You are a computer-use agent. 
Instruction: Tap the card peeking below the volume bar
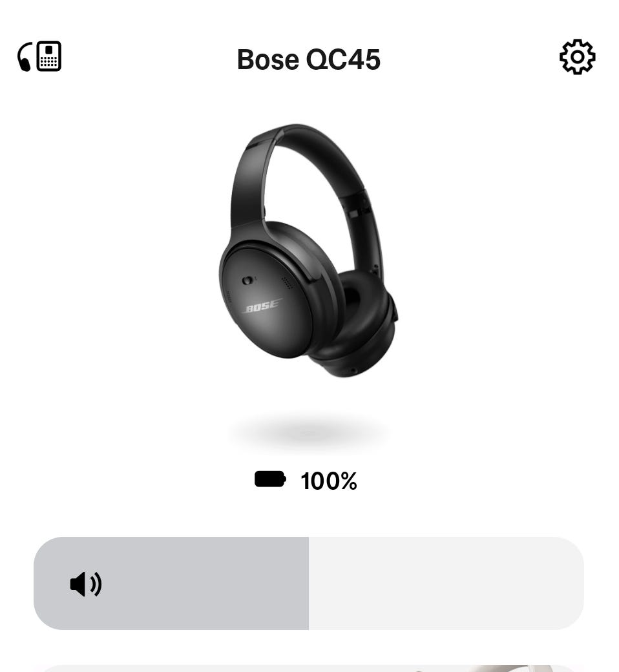(x=309, y=669)
